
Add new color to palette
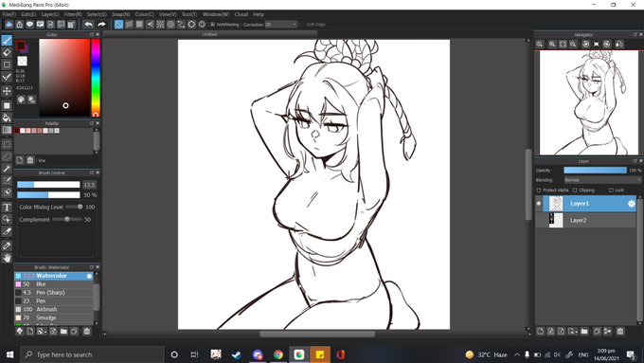pos(20,160)
